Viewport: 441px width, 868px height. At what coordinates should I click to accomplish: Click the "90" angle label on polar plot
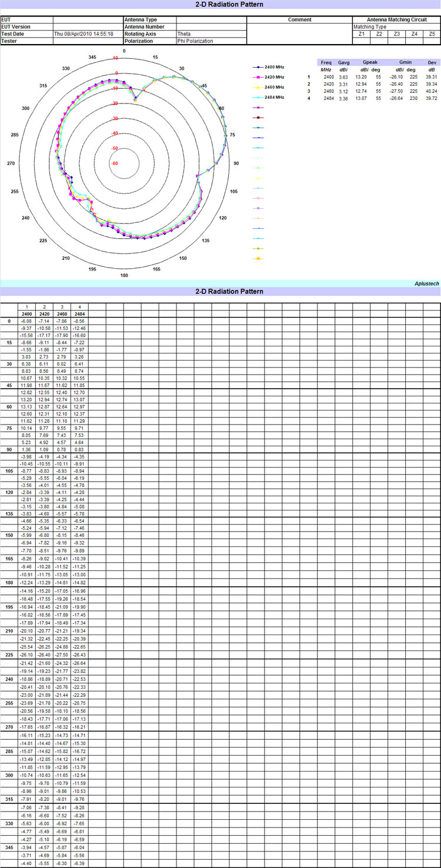236,163
